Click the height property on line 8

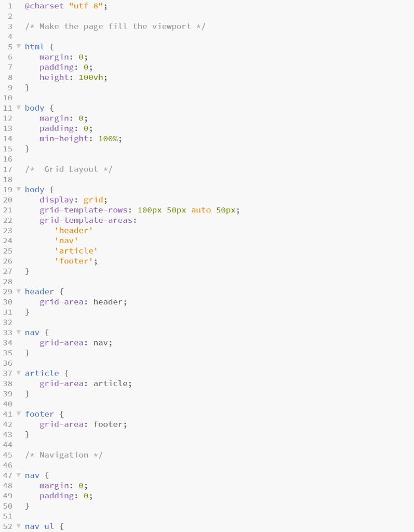coord(54,77)
